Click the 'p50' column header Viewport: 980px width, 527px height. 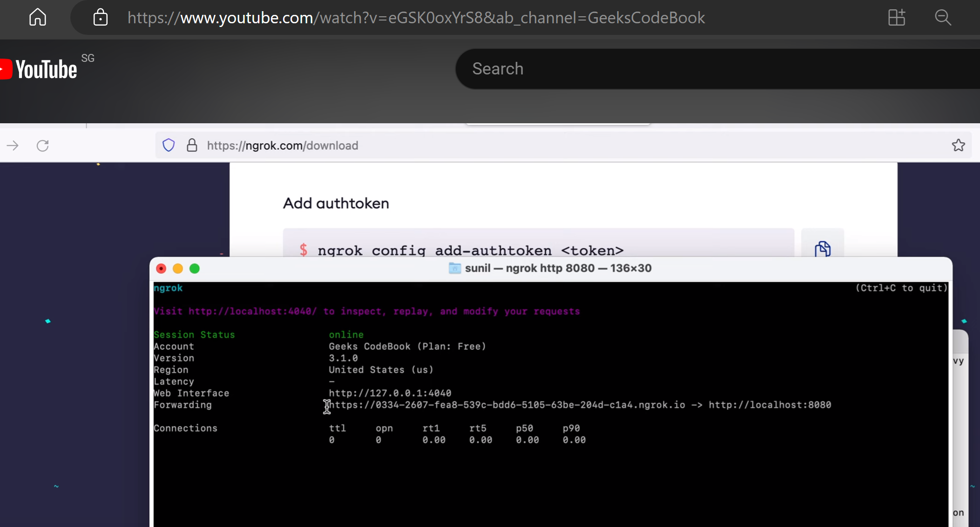click(525, 428)
